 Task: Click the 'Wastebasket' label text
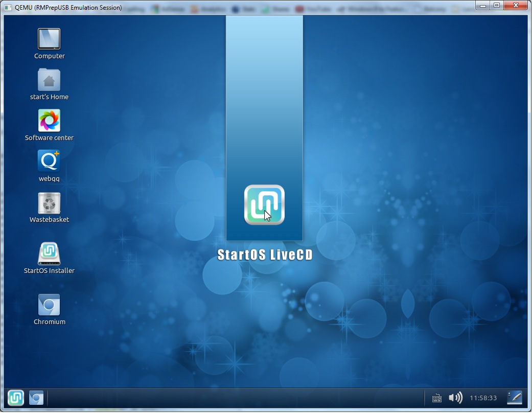(x=49, y=220)
